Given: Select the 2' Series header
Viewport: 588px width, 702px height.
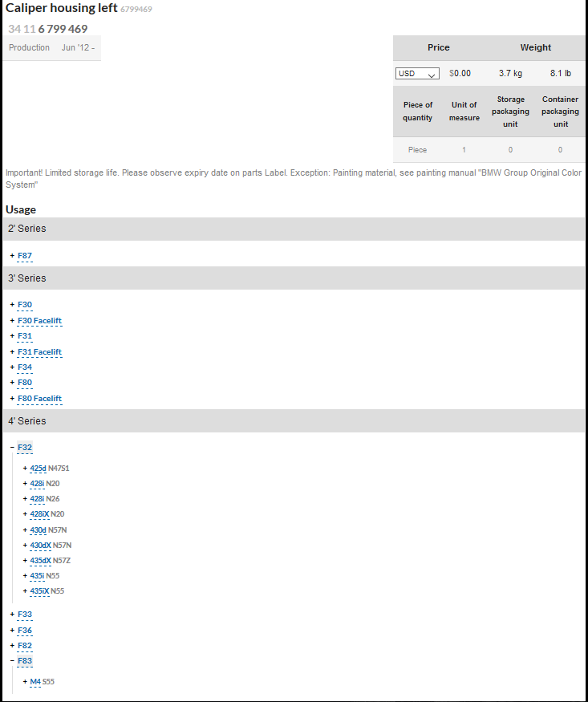Looking at the screenshot, I should click(x=294, y=229).
